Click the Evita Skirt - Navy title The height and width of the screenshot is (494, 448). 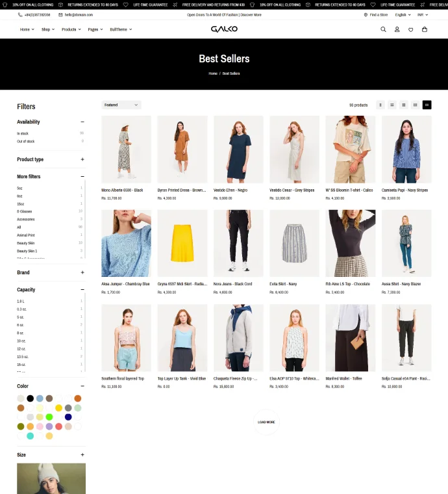pos(283,284)
